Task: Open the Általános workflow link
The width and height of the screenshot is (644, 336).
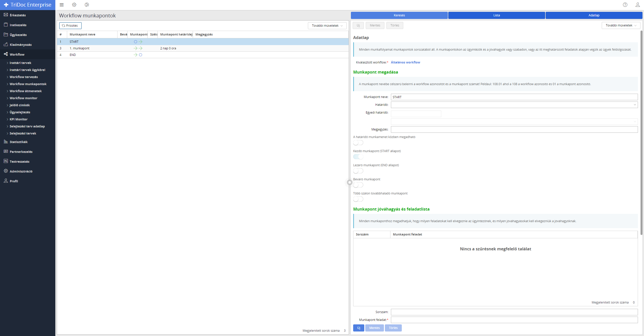Action: (405, 62)
